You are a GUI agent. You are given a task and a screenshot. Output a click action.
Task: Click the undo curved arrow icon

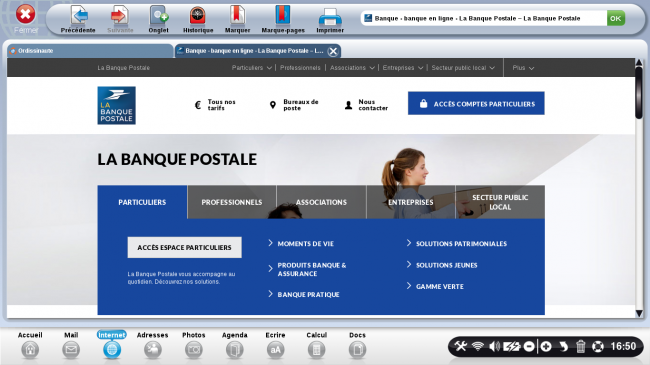coord(563,346)
